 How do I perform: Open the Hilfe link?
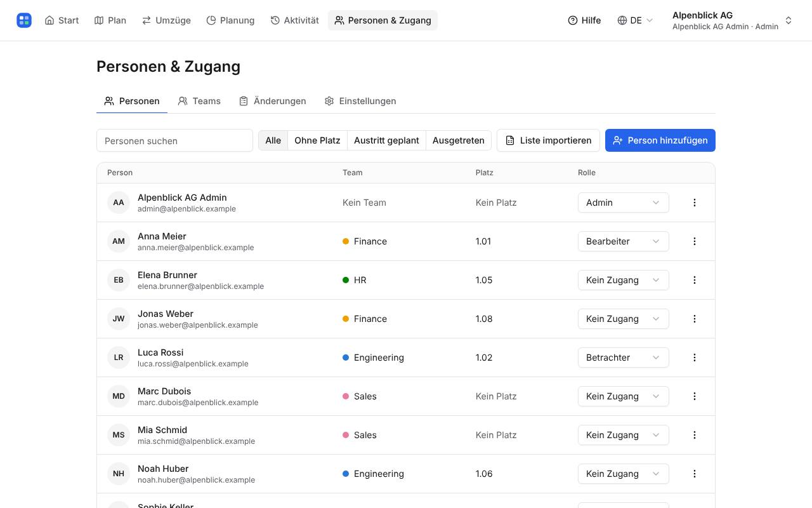(584, 20)
